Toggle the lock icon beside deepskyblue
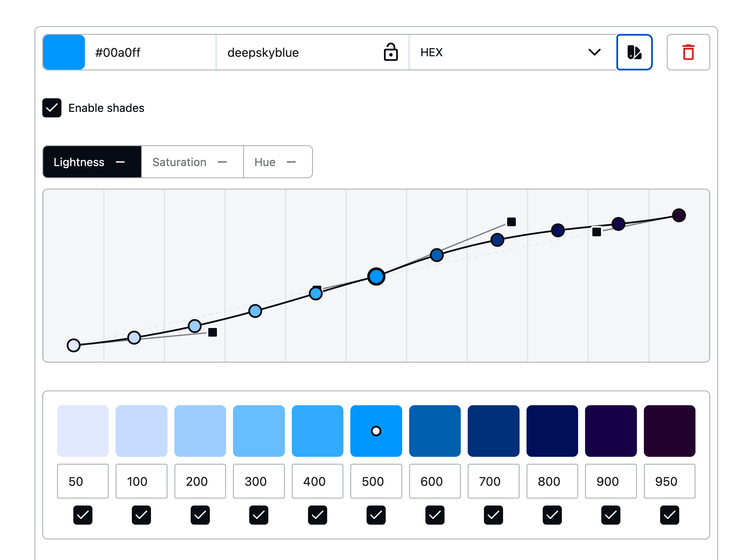This screenshot has width=754, height=560. point(390,52)
